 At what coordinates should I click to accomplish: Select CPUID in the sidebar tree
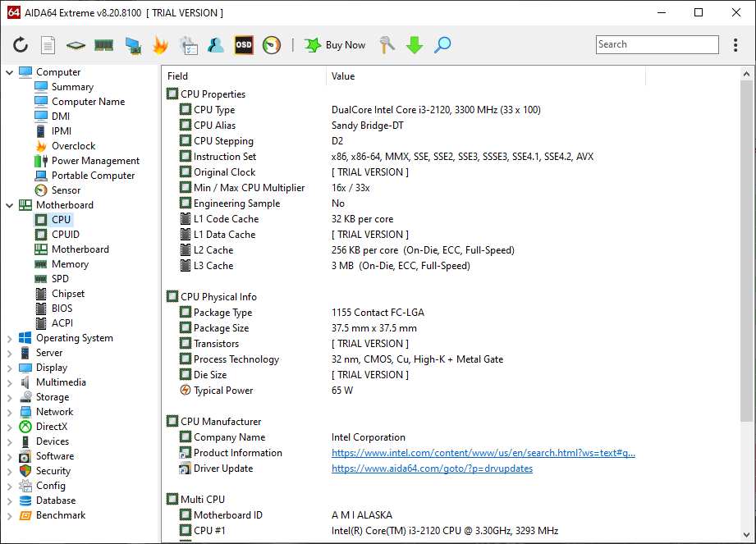pos(65,235)
